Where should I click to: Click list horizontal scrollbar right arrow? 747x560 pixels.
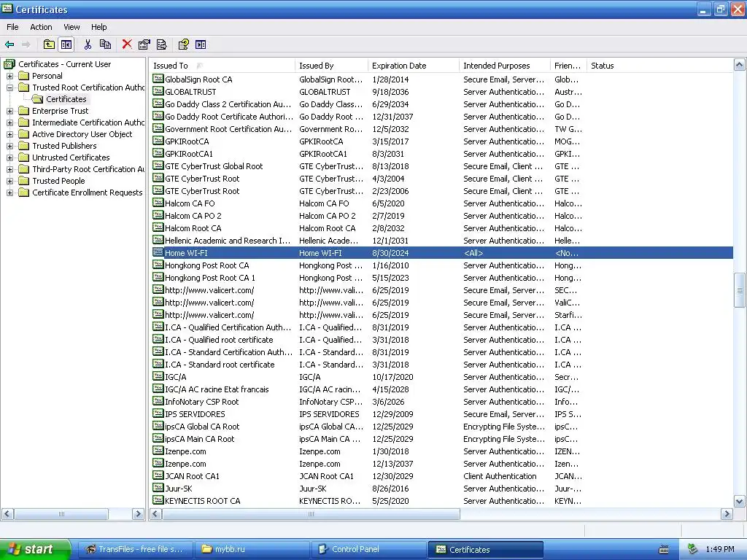tap(727, 514)
